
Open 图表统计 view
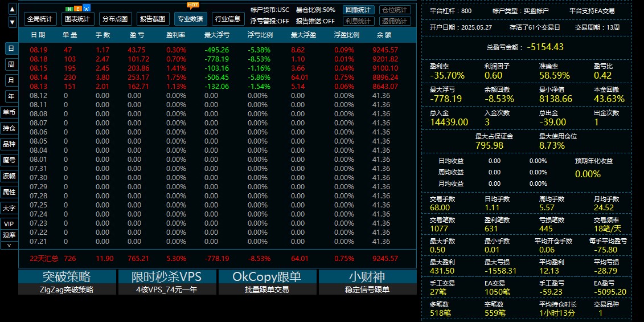(x=78, y=18)
